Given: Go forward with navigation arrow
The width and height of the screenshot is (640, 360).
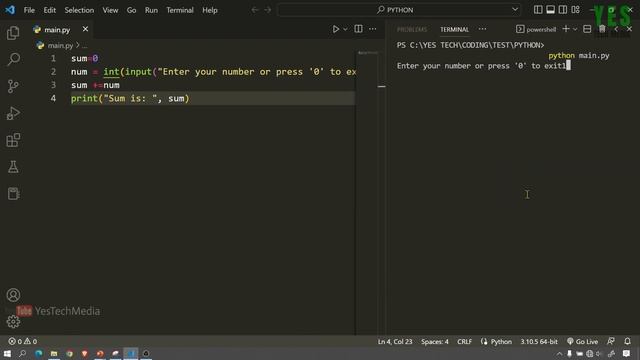Looking at the screenshot, I should coord(268,10).
